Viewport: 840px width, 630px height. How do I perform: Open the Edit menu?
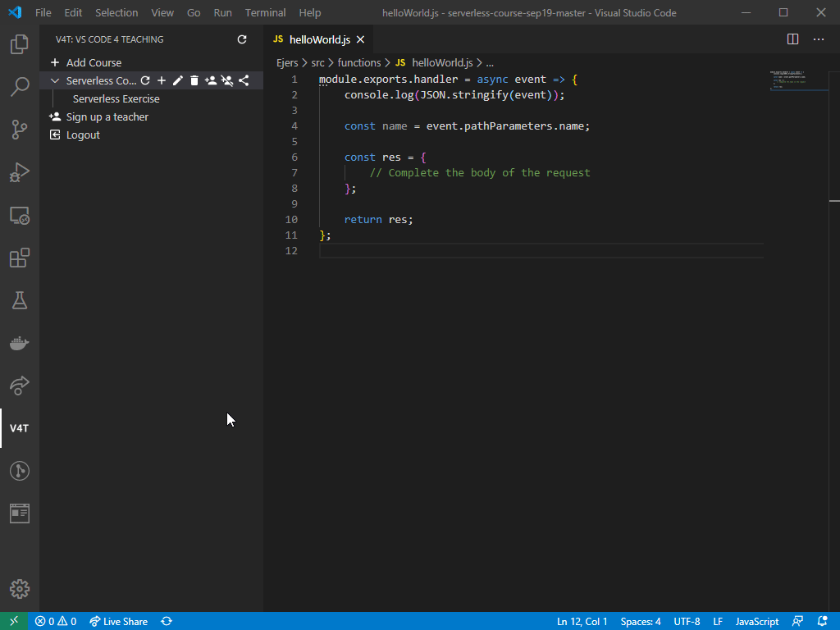click(73, 12)
